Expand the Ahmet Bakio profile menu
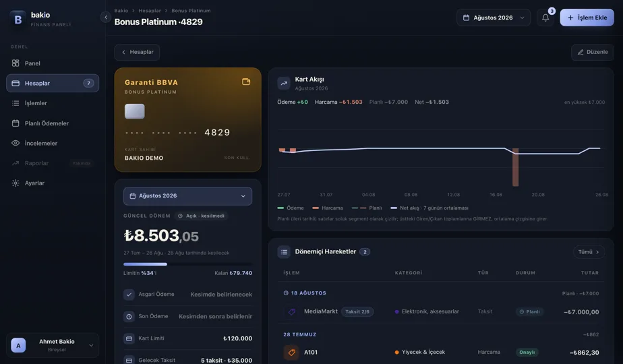This screenshot has height=364, width=623. [53, 345]
